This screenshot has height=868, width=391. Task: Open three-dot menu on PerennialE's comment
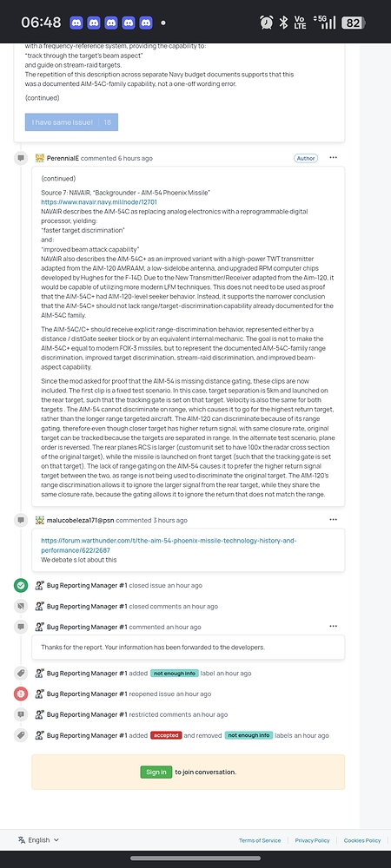pos(333,158)
